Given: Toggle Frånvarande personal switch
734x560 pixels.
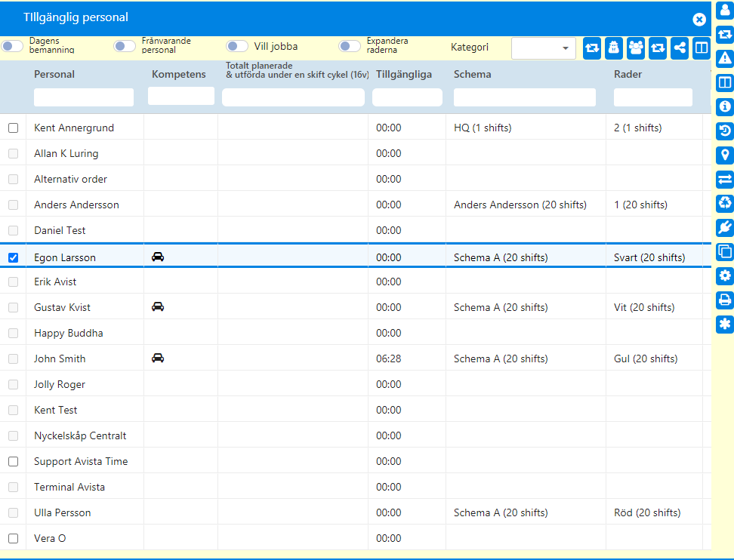Looking at the screenshot, I should pos(125,46).
